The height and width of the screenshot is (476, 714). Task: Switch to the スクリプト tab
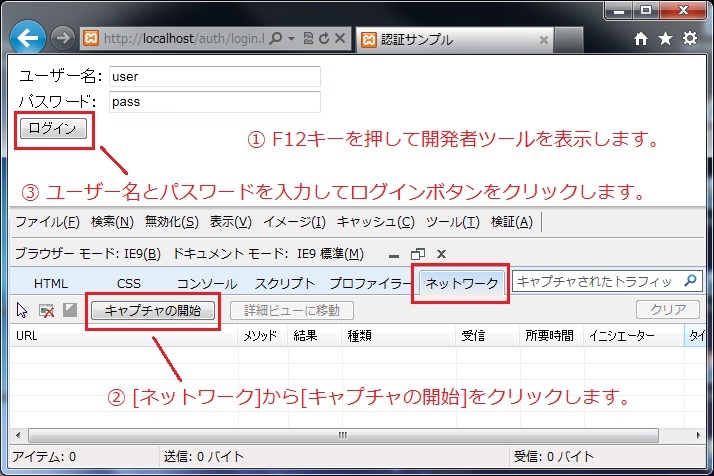pos(285,283)
